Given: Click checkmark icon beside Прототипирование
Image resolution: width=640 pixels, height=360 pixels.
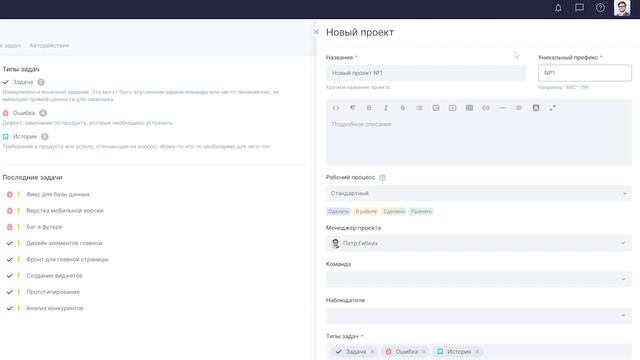Looking at the screenshot, I should pyautogui.click(x=9, y=292).
